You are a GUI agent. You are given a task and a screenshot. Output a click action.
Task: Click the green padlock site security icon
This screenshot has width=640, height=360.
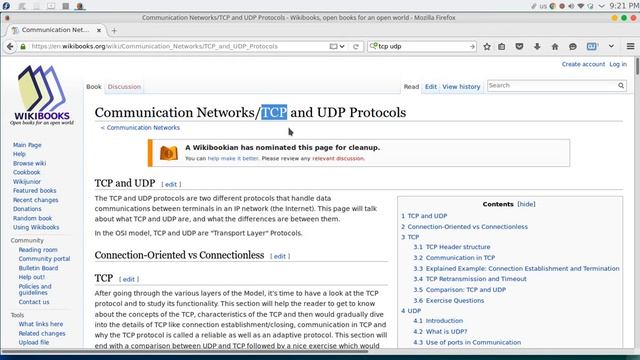click(23, 47)
